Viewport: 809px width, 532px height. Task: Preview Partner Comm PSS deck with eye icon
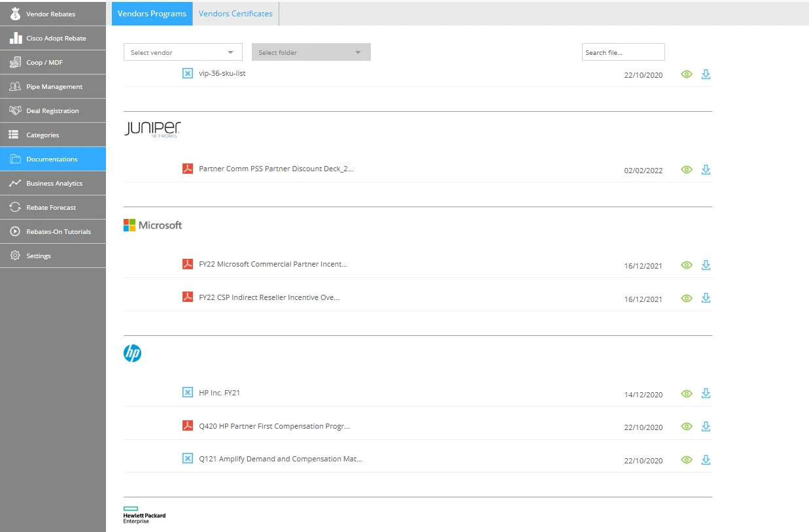tap(686, 170)
